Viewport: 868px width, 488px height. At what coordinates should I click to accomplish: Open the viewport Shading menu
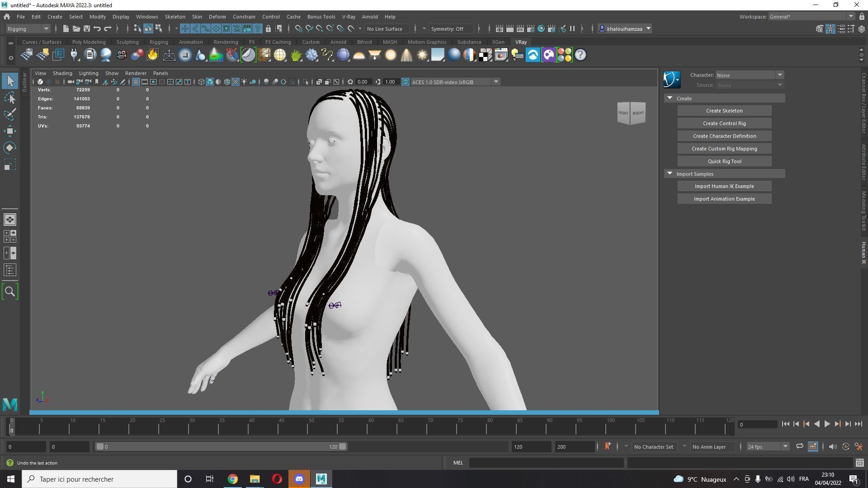(62, 73)
